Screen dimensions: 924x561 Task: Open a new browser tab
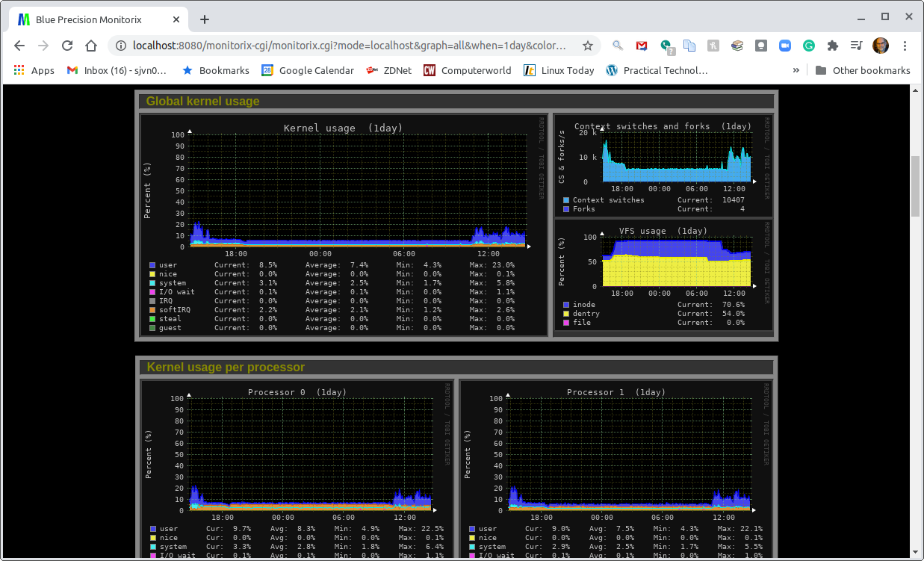tap(204, 19)
